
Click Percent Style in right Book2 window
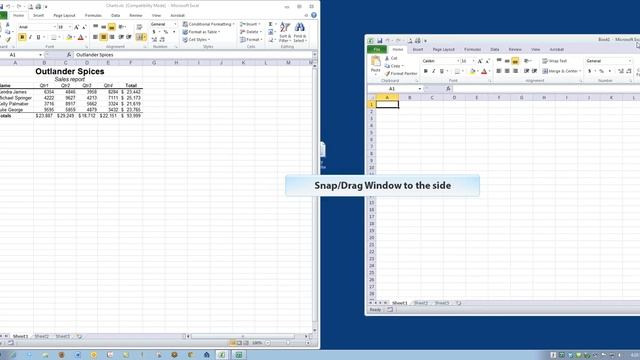pyautogui.click(x=601, y=71)
